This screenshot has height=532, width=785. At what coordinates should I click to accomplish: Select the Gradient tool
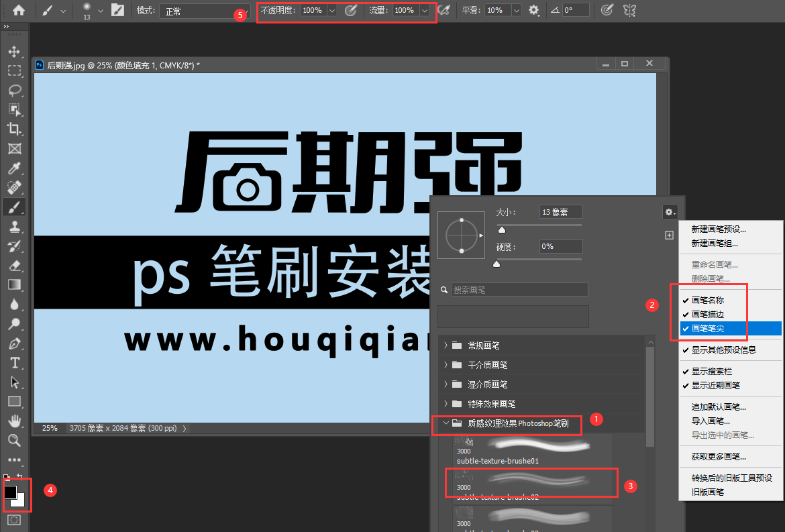[x=15, y=284]
